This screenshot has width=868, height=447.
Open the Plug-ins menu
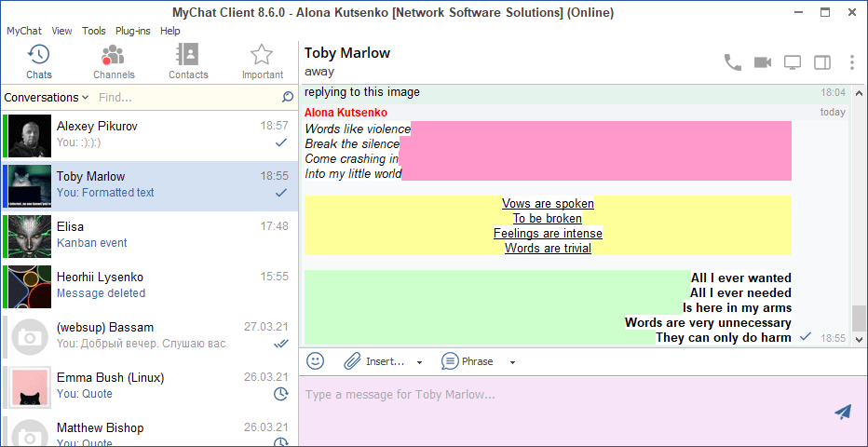pos(133,31)
